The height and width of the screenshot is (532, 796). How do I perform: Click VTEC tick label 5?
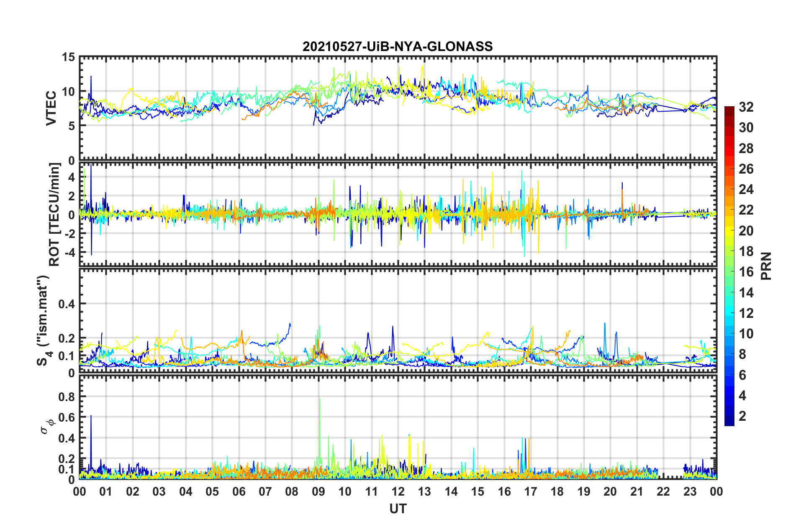(72, 126)
